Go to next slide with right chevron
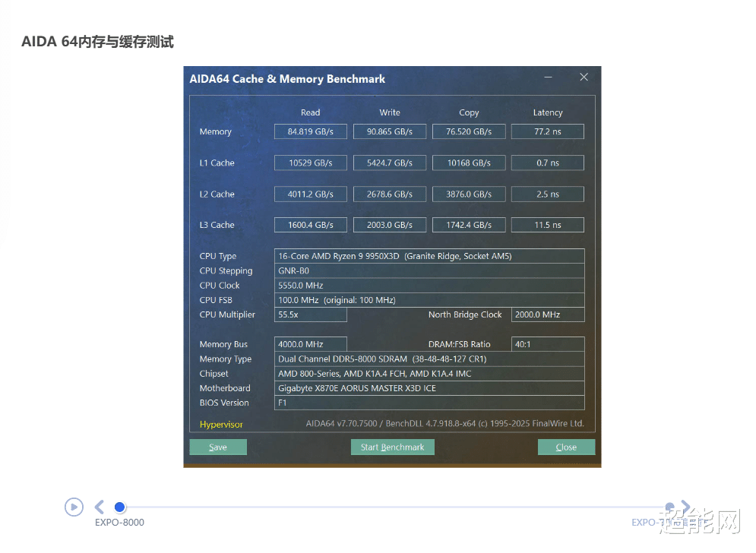The width and height of the screenshot is (756, 553). point(685,506)
